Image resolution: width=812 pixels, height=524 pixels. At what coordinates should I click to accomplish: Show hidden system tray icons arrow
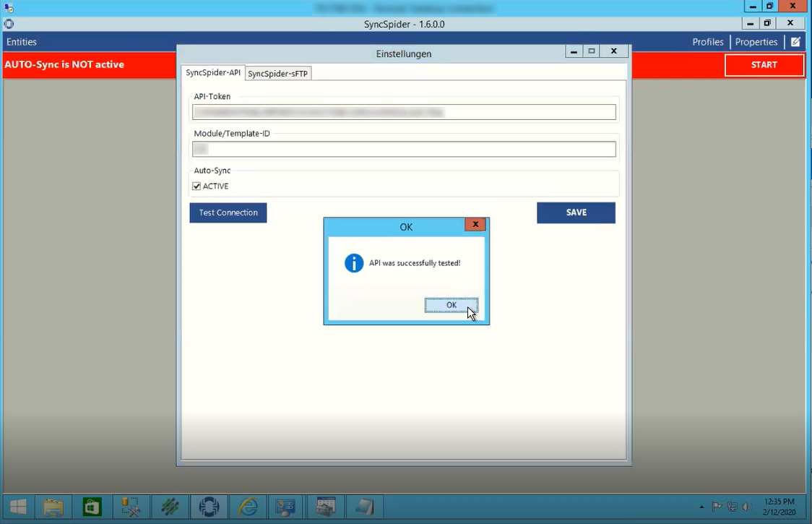click(701, 507)
